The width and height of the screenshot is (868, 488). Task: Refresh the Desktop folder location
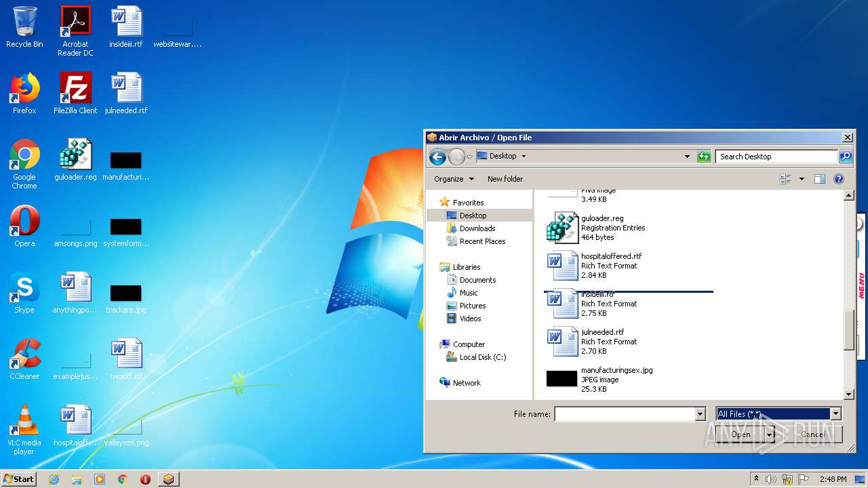coord(704,157)
